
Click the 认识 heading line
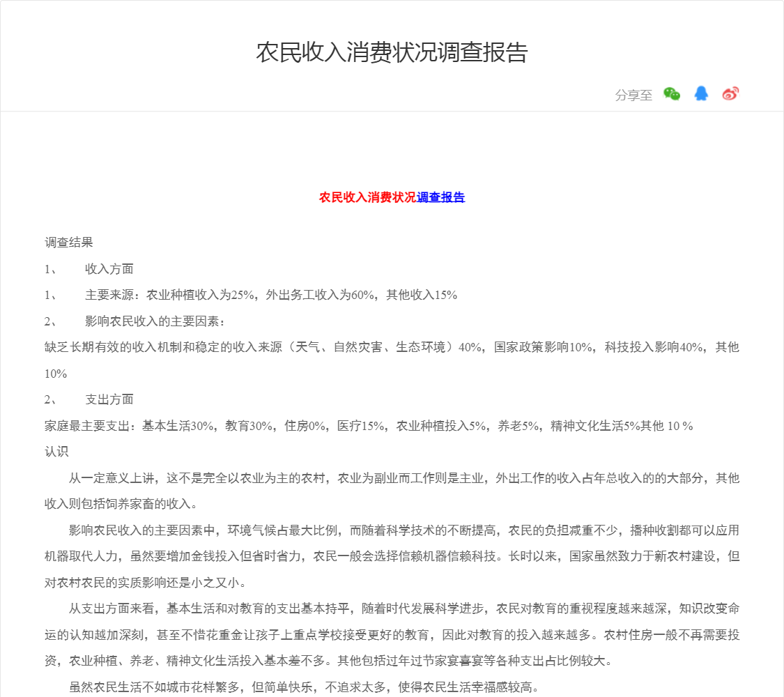click(x=56, y=452)
